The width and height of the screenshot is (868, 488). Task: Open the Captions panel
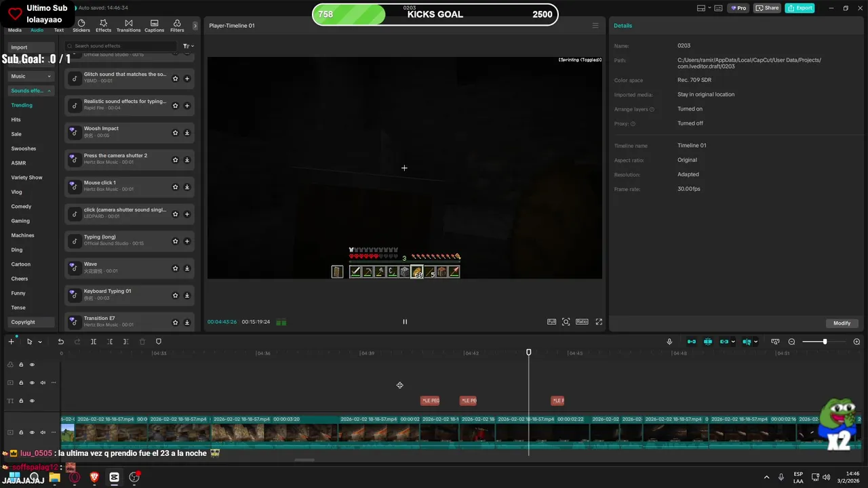coord(154,26)
